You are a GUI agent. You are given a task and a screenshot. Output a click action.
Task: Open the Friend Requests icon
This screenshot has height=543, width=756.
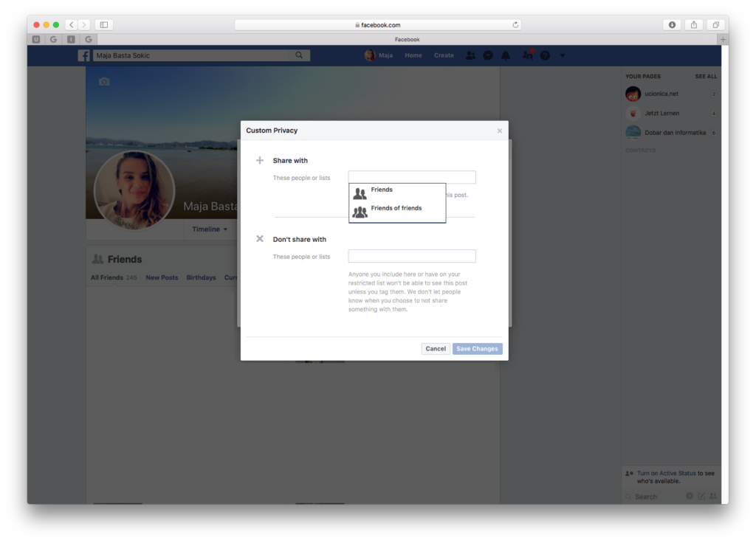(470, 55)
